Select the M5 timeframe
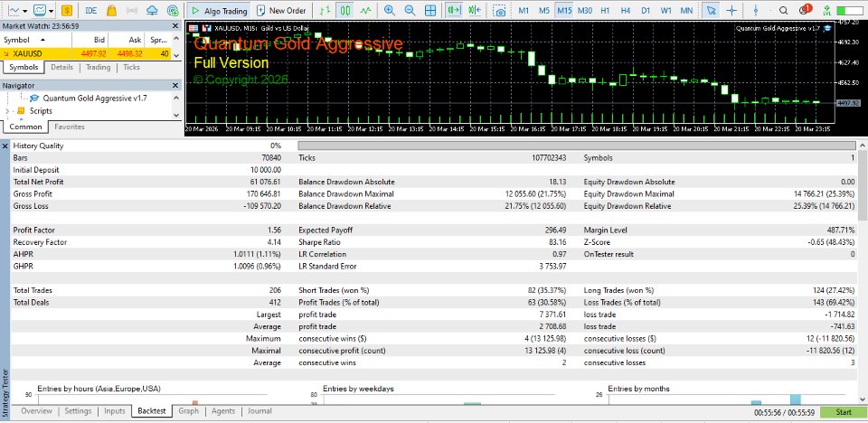Screen dimensions: 868x423 tap(544, 10)
